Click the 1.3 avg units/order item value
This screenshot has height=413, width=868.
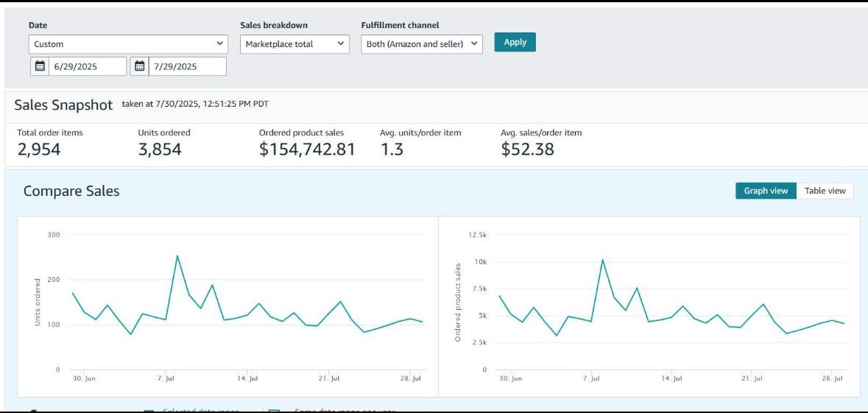click(391, 149)
